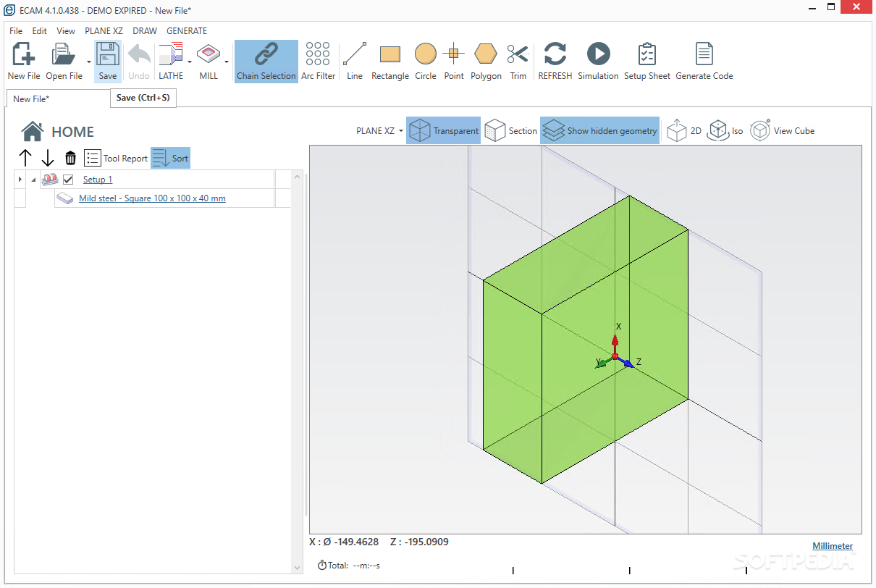Viewport: 876px width, 588px height.
Task: Change units via Millimeter link
Action: [x=833, y=546]
